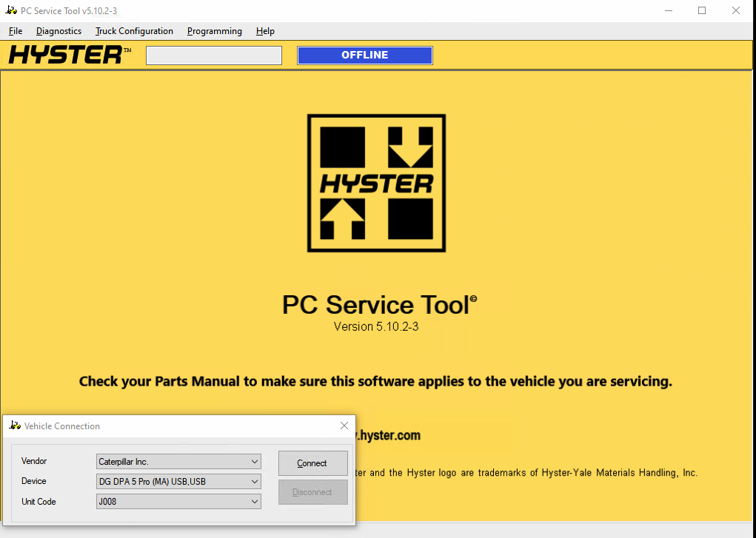Close the PC Service Tool window

tap(736, 10)
